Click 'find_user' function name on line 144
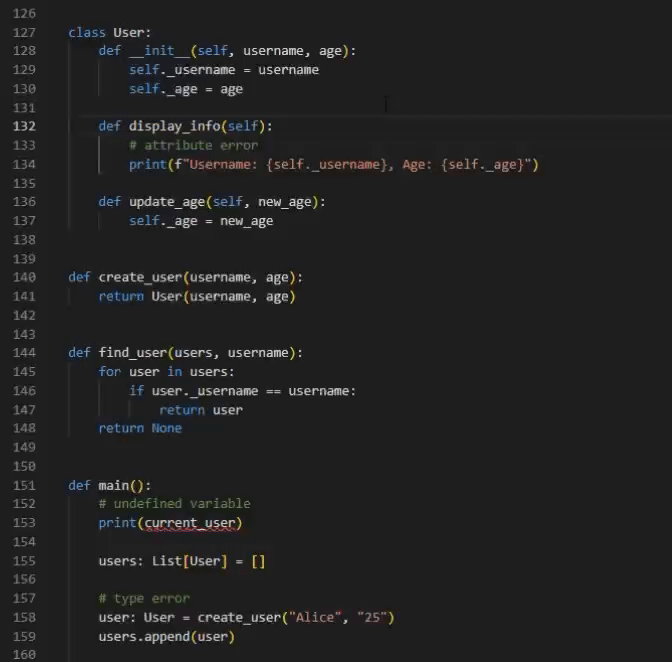Image resolution: width=672 pixels, height=662 pixels. (x=132, y=353)
